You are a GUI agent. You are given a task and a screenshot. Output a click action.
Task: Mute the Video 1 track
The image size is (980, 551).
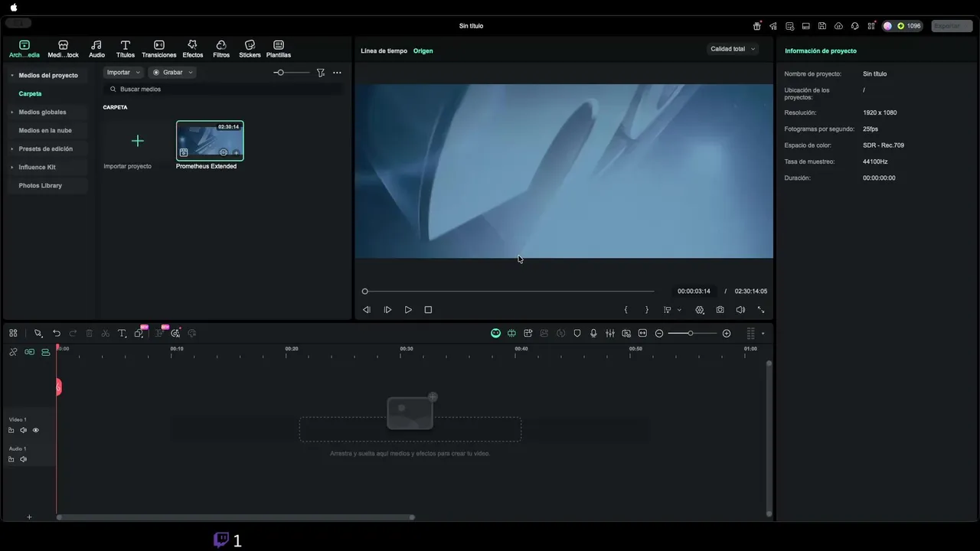[x=23, y=430]
